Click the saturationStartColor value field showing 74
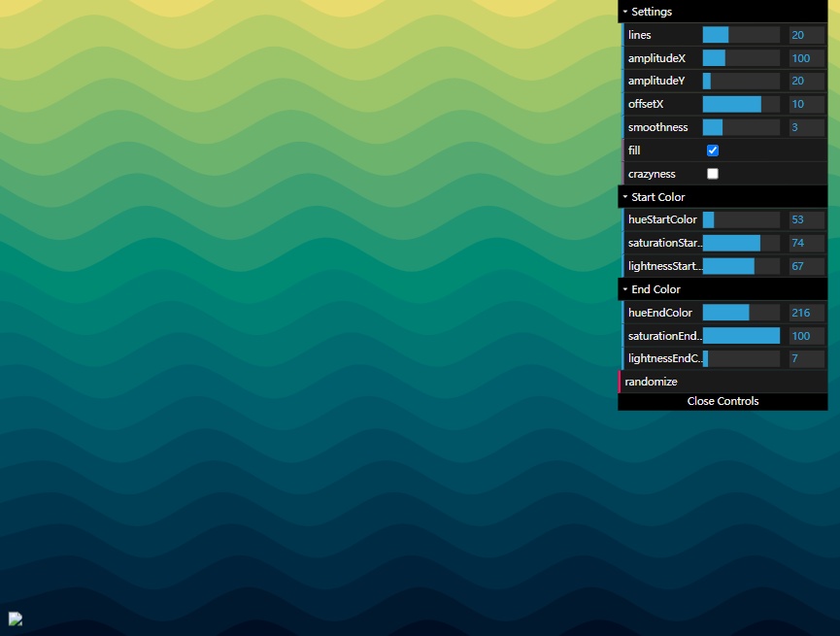Screen dimensions: 840x636 (806, 243)
